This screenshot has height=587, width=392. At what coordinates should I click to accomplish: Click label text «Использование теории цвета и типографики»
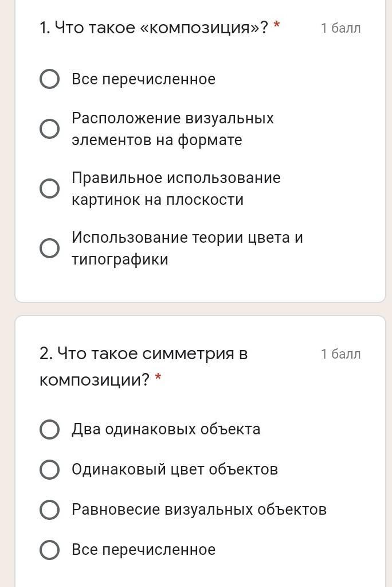[x=187, y=248]
